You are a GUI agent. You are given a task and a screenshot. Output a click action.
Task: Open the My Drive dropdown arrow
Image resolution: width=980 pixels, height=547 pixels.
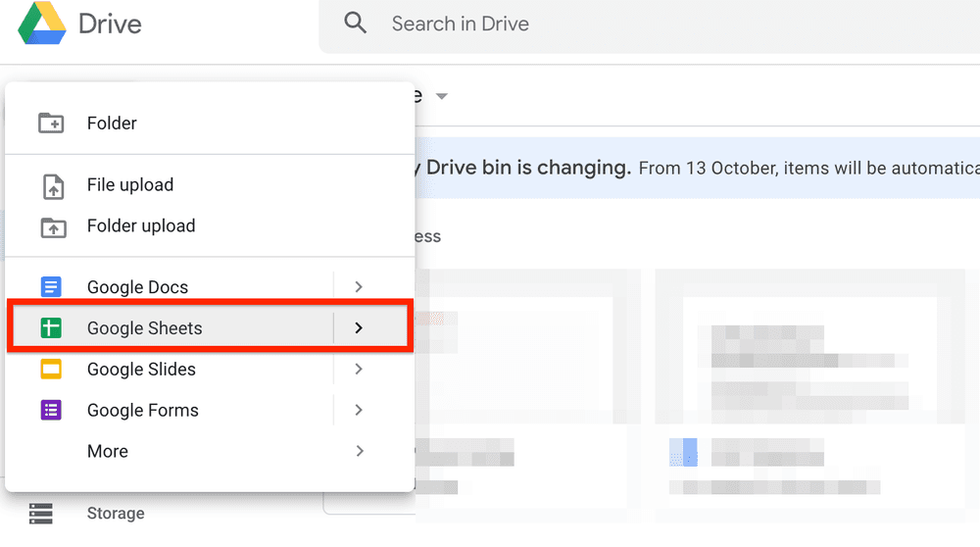[x=442, y=96]
